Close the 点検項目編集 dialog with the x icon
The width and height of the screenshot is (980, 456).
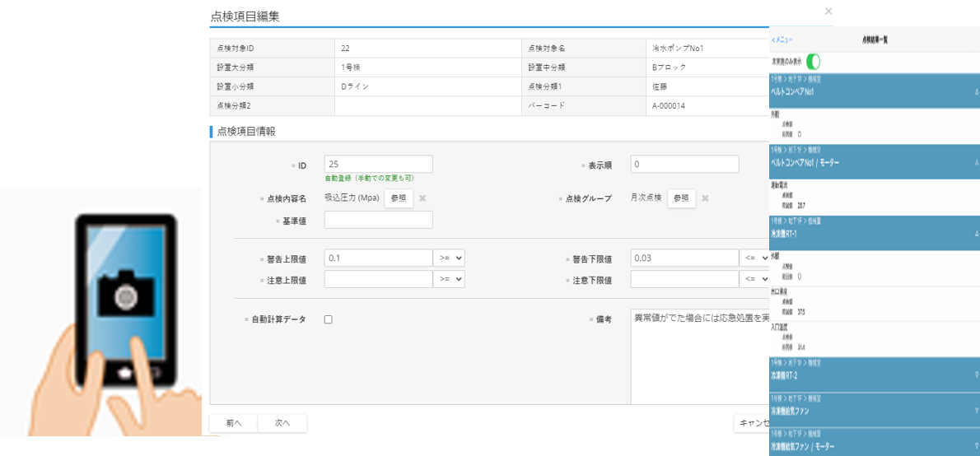(828, 12)
